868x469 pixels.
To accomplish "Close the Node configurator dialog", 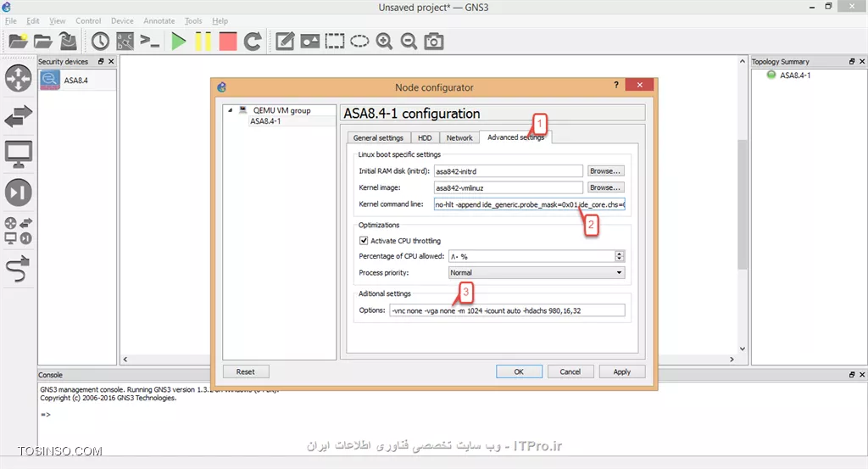I will 639,85.
